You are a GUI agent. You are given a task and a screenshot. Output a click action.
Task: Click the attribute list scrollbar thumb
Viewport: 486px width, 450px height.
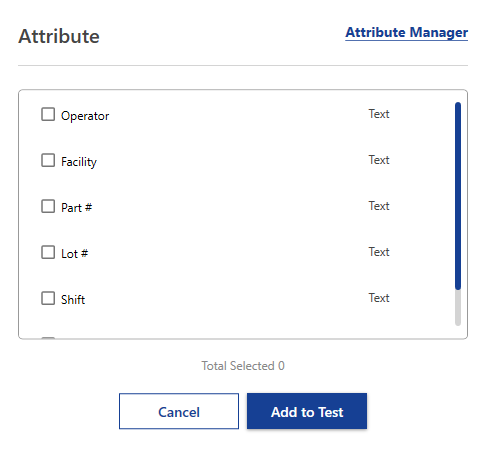coord(458,196)
